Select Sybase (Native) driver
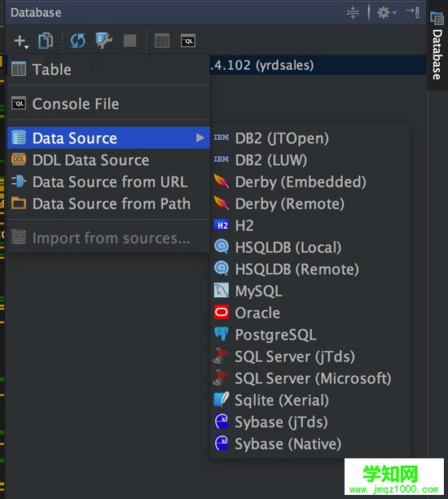The image size is (448, 499). pyautogui.click(x=310, y=444)
